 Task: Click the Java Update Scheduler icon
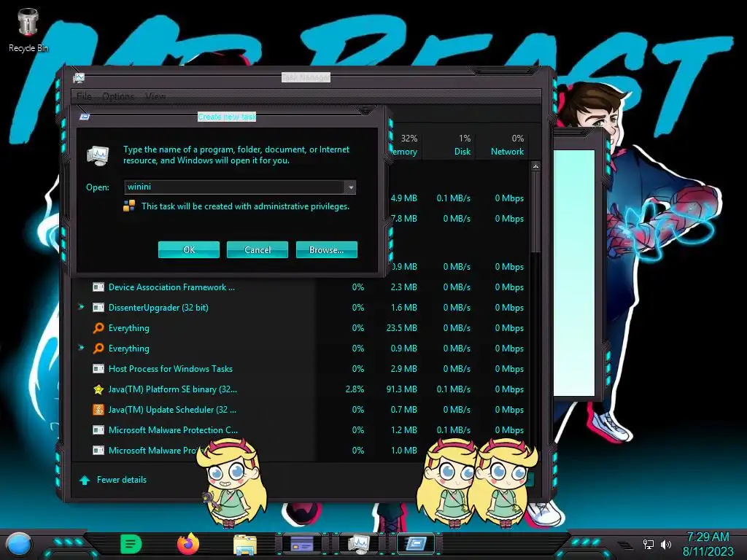pos(98,410)
